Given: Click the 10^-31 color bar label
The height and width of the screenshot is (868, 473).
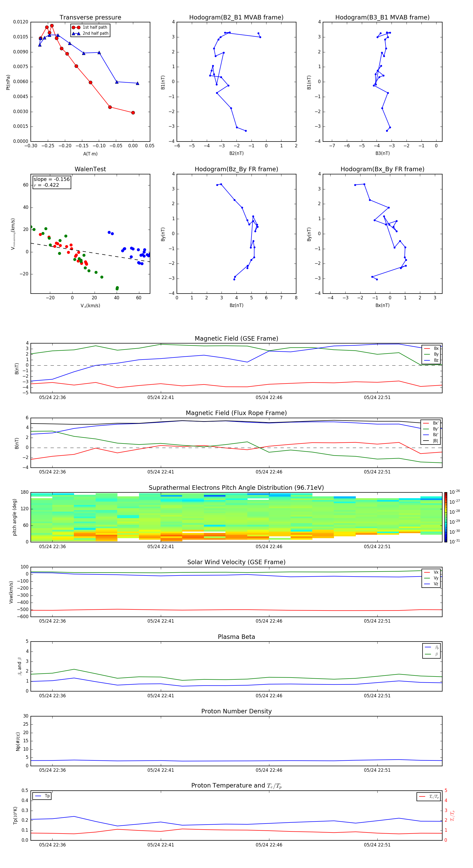Looking at the screenshot, I should (x=455, y=542).
